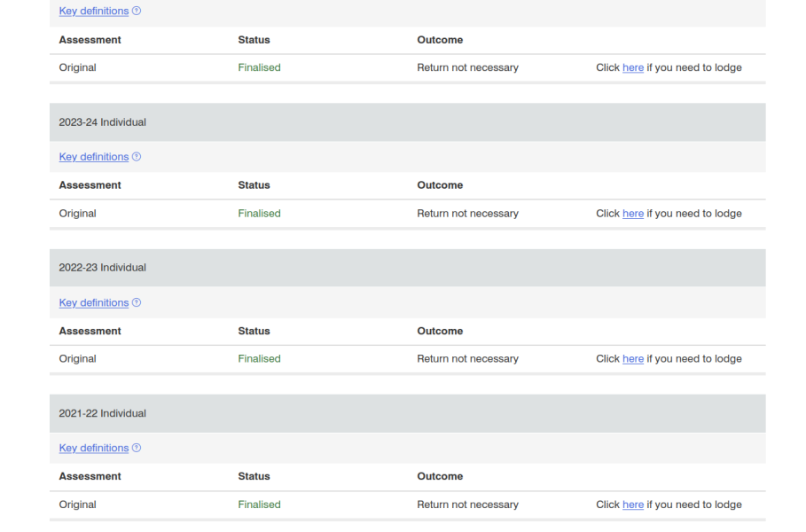Select the 2022-23 Individual section header
This screenshot has width=806, height=532.
point(103,268)
